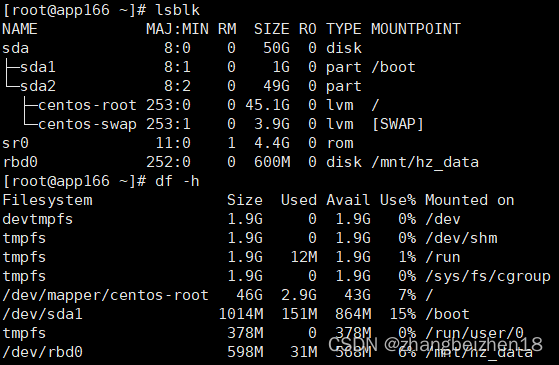Screen dimensions: 559x365
Task: Click the 253:0 MAJ:MIN value
Action: 168,105
